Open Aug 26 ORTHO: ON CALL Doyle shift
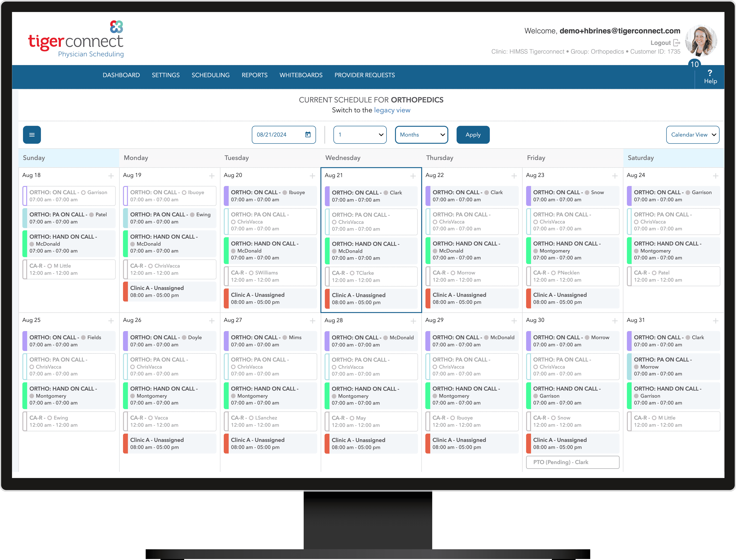This screenshot has width=736, height=560. click(x=170, y=341)
